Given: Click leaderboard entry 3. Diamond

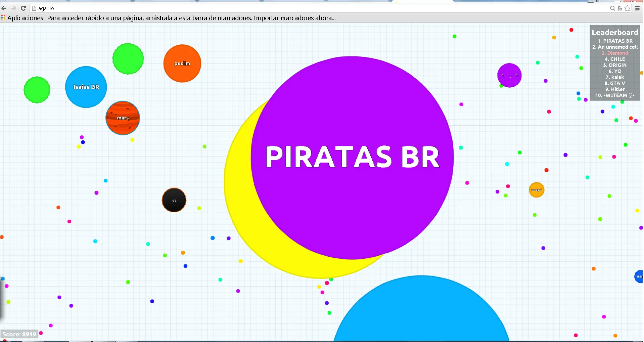Looking at the screenshot, I should tap(615, 53).
